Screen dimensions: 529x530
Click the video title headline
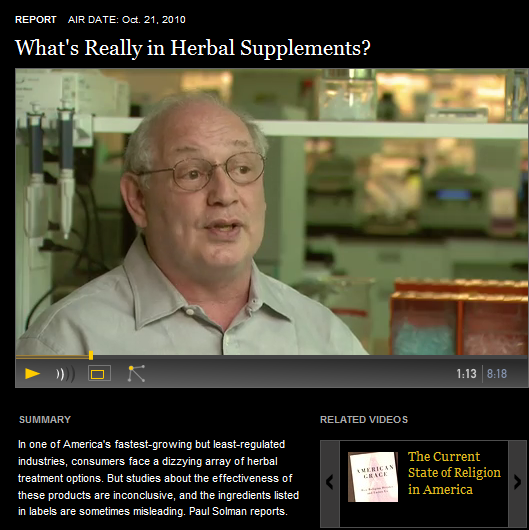(193, 48)
